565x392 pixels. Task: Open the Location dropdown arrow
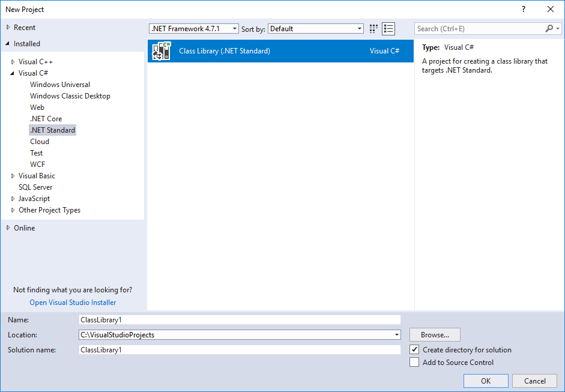click(x=396, y=334)
